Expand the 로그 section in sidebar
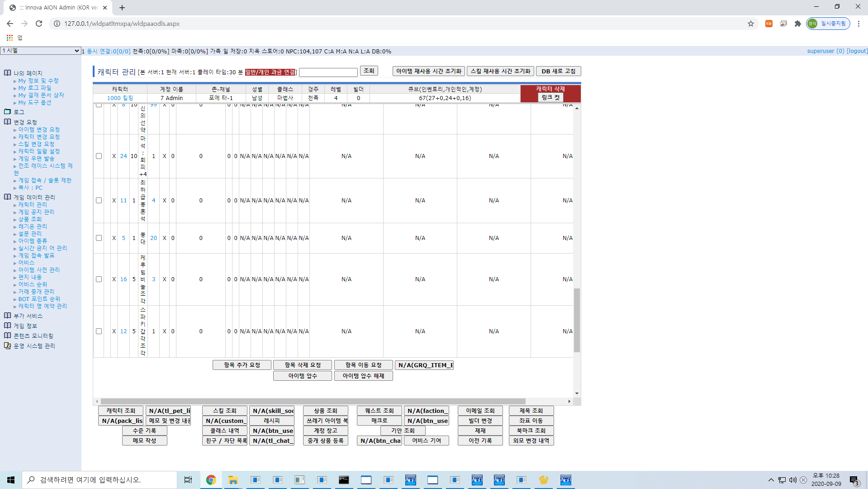Viewport: 868px width, 489px height. pyautogui.click(x=19, y=112)
